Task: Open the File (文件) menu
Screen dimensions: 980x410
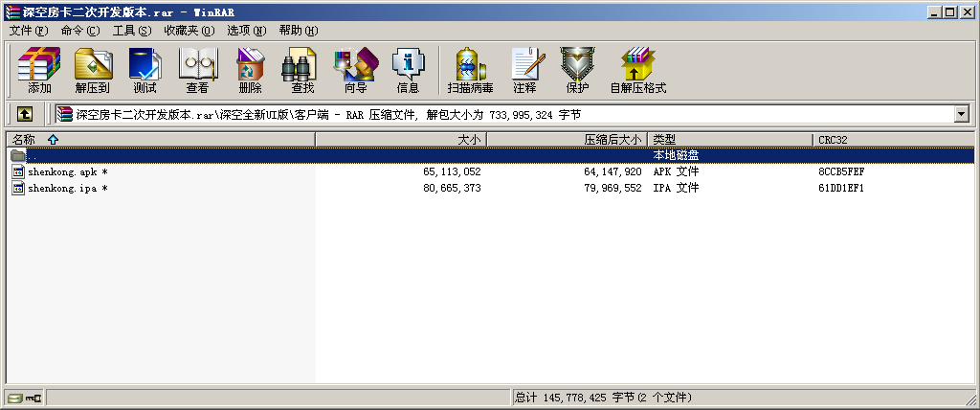Action: pyautogui.click(x=29, y=31)
